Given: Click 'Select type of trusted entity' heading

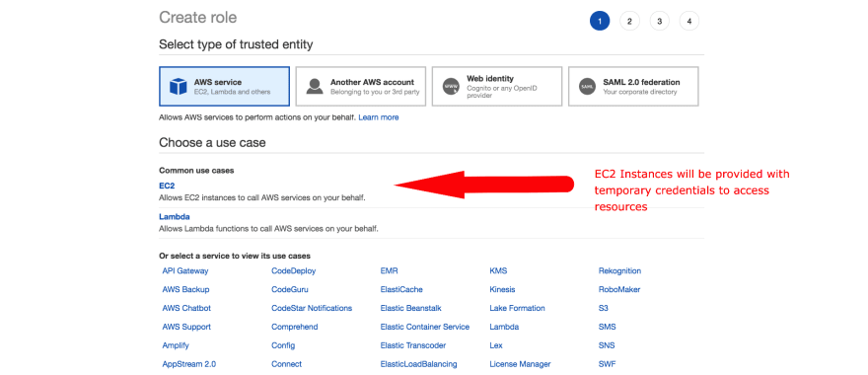Looking at the screenshot, I should point(236,44).
